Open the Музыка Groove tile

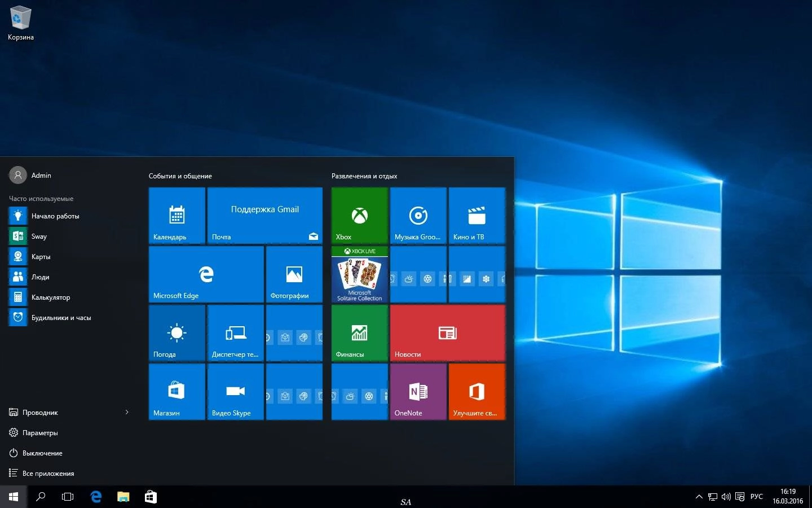[418, 216]
